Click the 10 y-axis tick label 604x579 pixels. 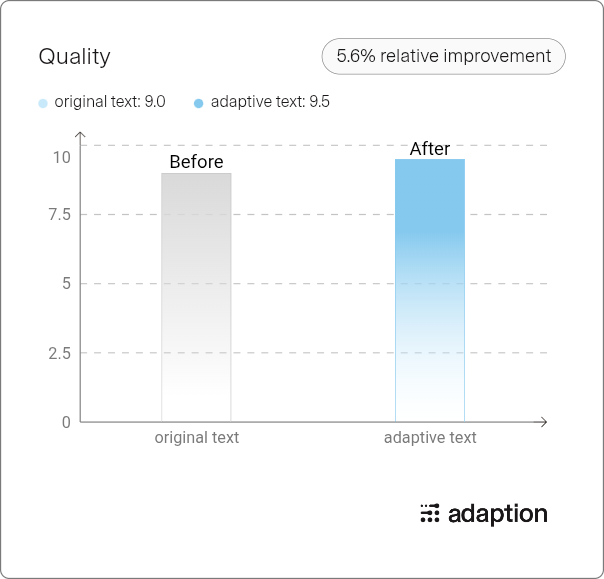pos(62,157)
